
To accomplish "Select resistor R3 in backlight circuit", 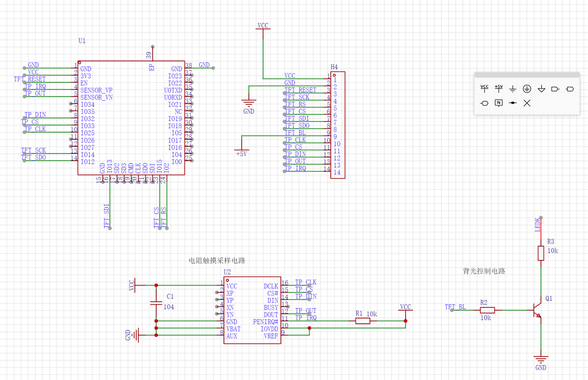I will 541,253.
